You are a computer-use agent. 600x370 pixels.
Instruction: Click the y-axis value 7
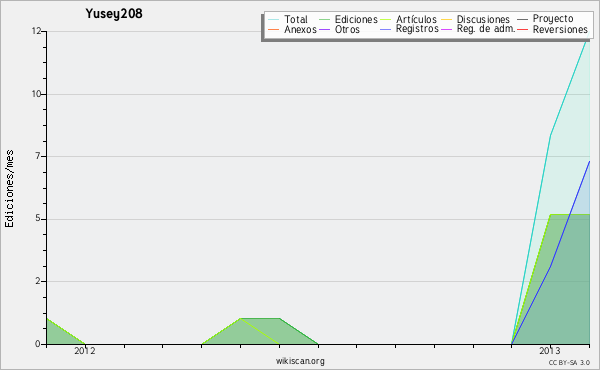pos(38,156)
